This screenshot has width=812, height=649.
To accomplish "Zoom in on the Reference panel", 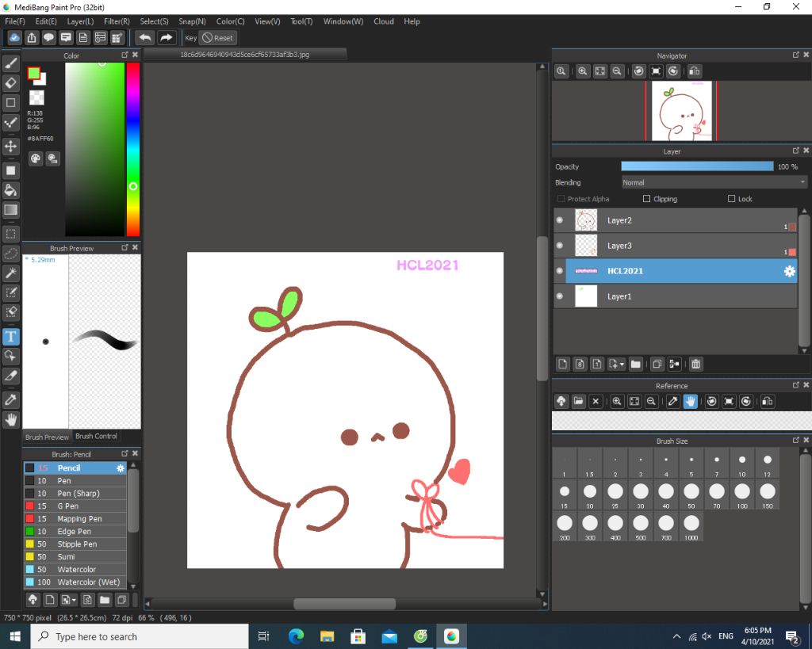I will [617, 401].
